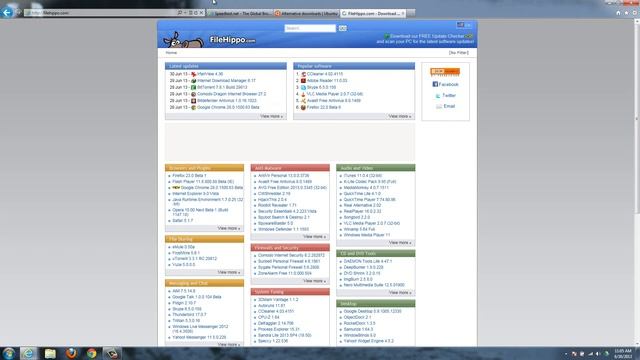Image resolution: width=640 pixels, height=360 pixels.
Task: Click the orange share button
Action: click(445, 71)
